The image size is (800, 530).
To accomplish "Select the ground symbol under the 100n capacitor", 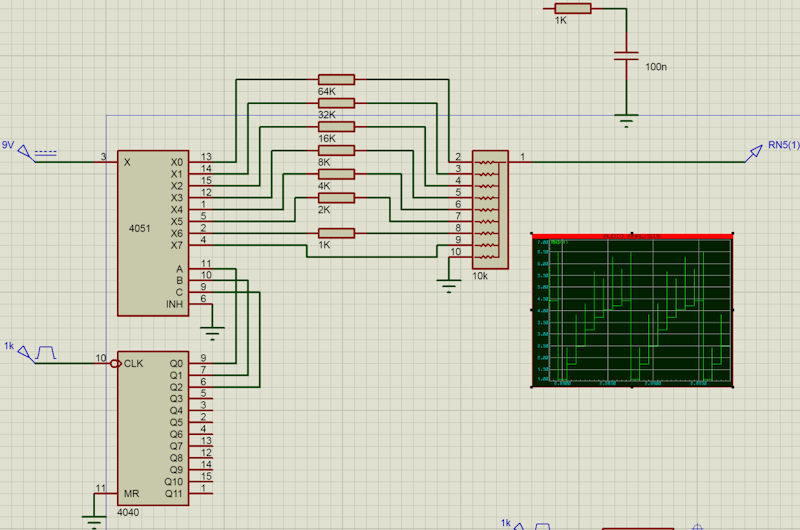I will [x=627, y=120].
